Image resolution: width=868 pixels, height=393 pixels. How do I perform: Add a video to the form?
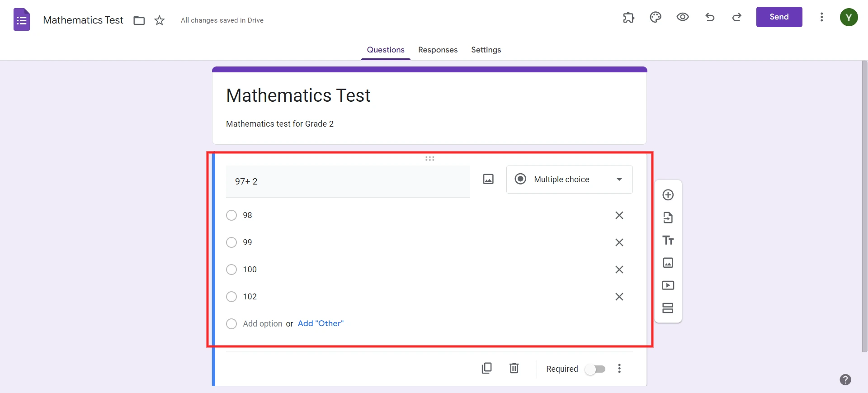point(668,285)
